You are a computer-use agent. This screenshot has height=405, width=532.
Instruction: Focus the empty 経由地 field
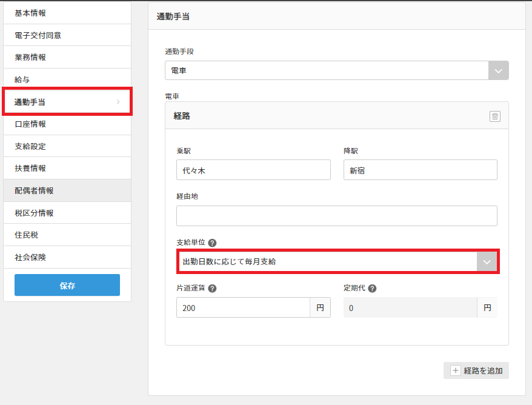point(337,216)
